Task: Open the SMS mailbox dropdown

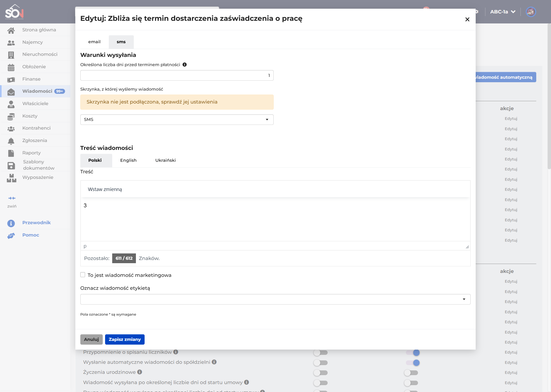Action: (x=177, y=120)
